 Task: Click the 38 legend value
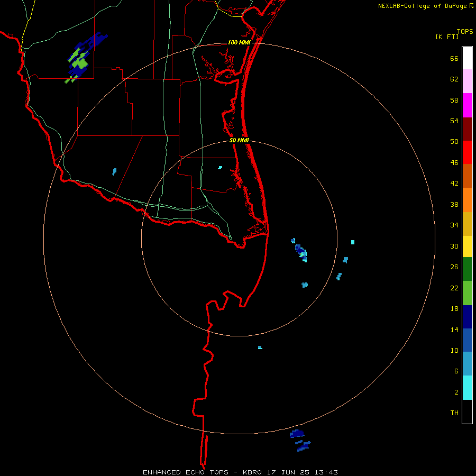[454, 204]
